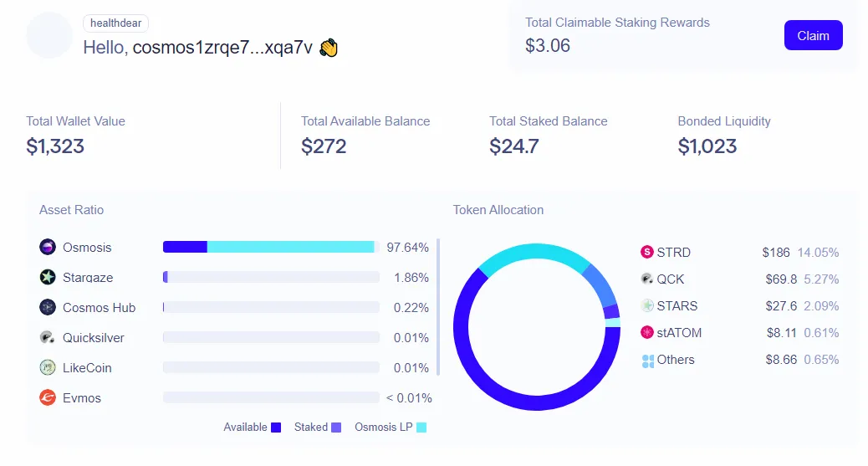
Task: Click the Osmosis asset ratio bar
Action: (x=271, y=247)
